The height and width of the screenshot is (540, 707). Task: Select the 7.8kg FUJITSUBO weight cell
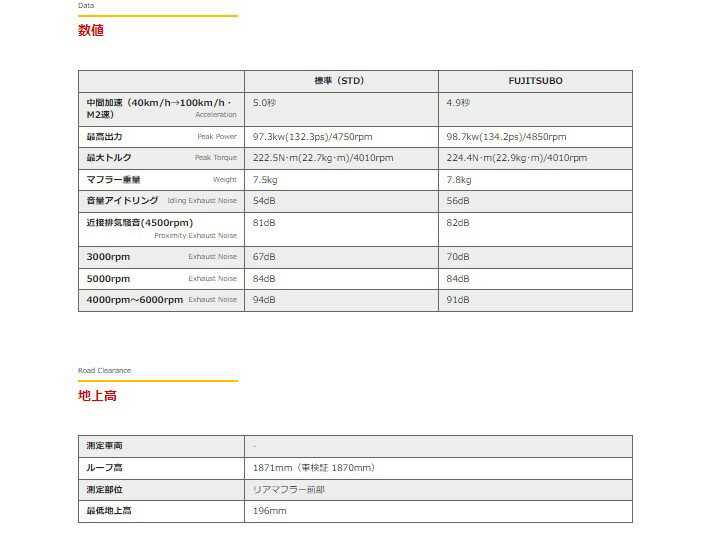[460, 180]
